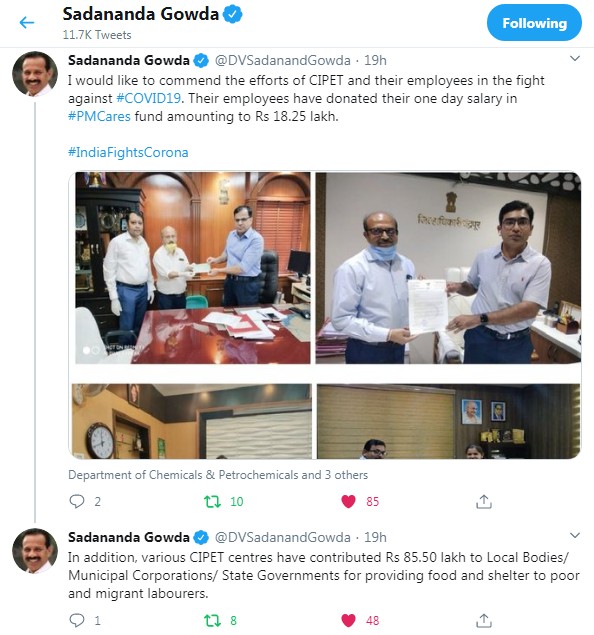
Task: Unlike the tweet with 48 likes
Action: pyautogui.click(x=348, y=620)
